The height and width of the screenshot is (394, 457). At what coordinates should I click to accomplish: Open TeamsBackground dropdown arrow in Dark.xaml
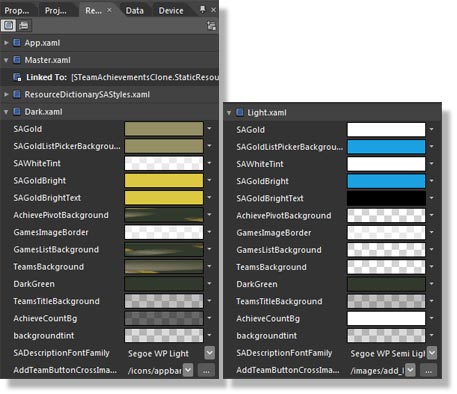tap(209, 266)
